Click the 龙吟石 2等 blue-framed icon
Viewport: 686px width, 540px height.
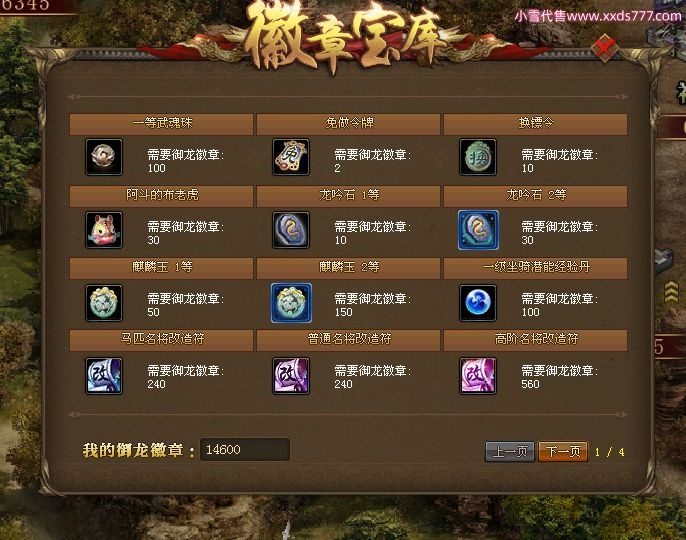coord(478,230)
